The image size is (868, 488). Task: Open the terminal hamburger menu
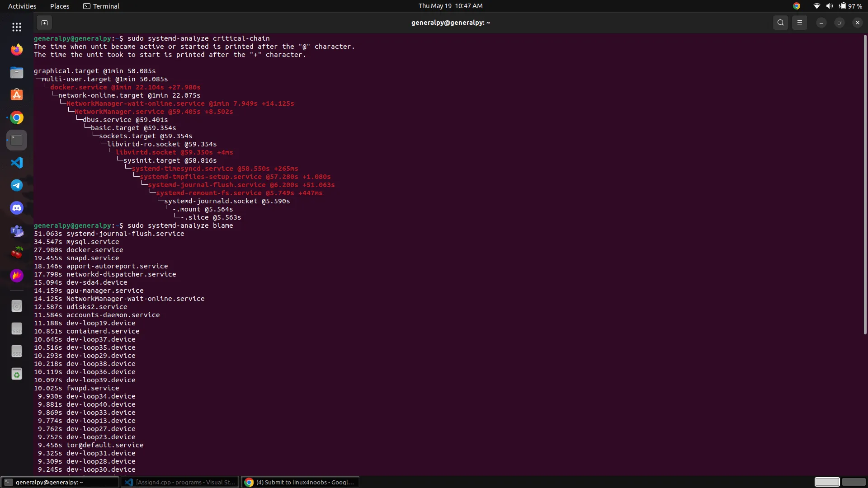tap(799, 22)
